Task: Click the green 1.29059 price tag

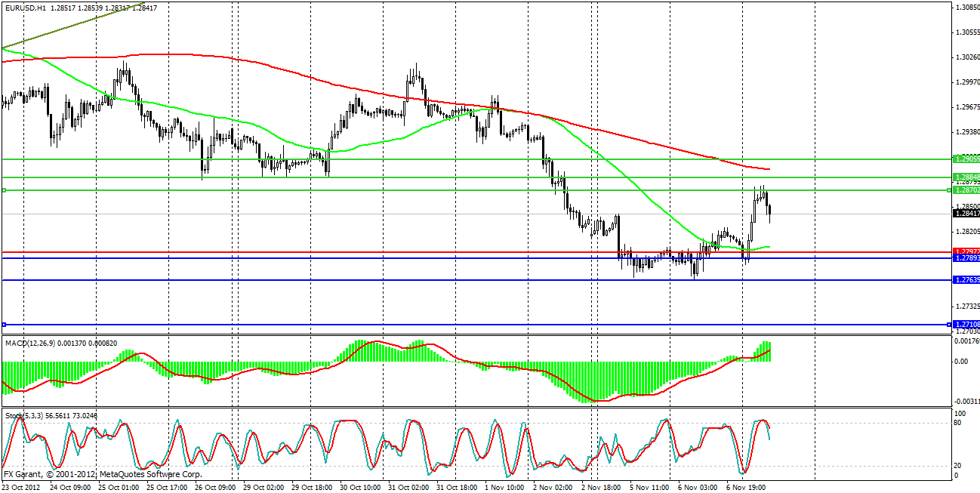Action: tap(966, 159)
